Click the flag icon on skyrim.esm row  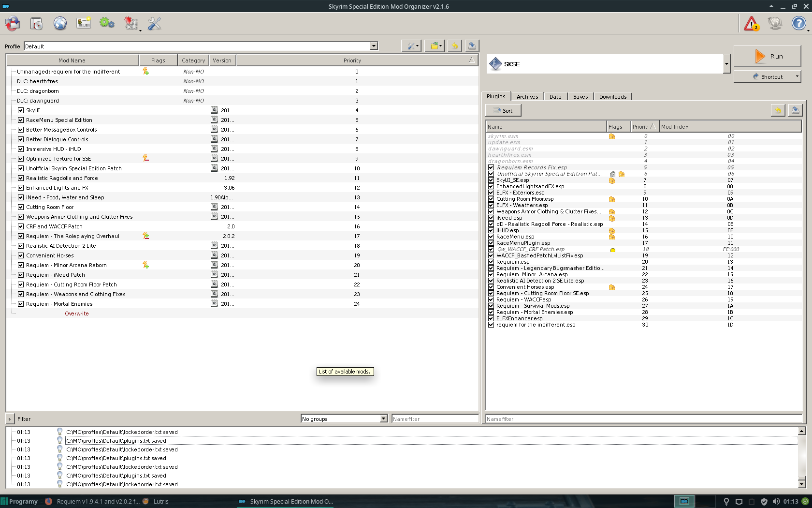coord(611,136)
